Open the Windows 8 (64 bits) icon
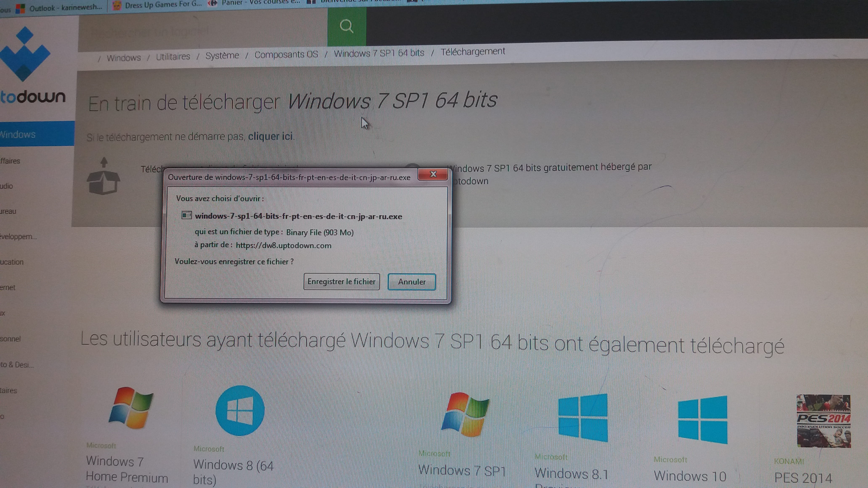Viewport: 868px width, 488px height. pyautogui.click(x=240, y=410)
